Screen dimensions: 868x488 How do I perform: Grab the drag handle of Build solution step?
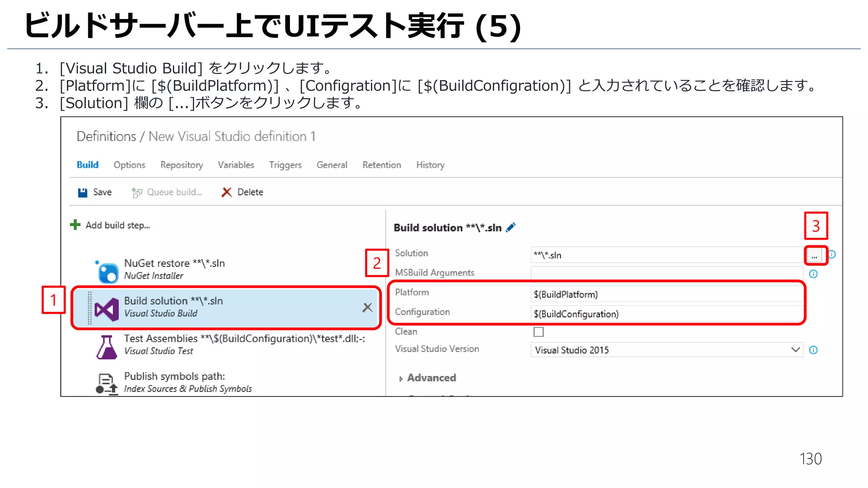pos(89,308)
